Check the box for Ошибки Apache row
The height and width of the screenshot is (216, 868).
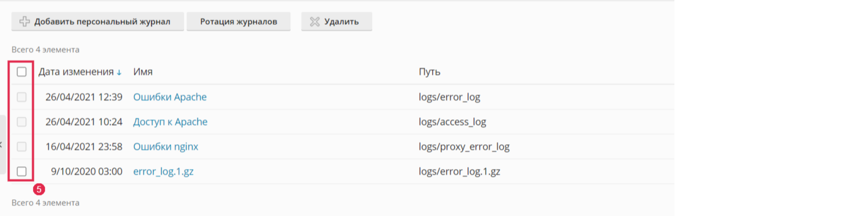tap(22, 97)
